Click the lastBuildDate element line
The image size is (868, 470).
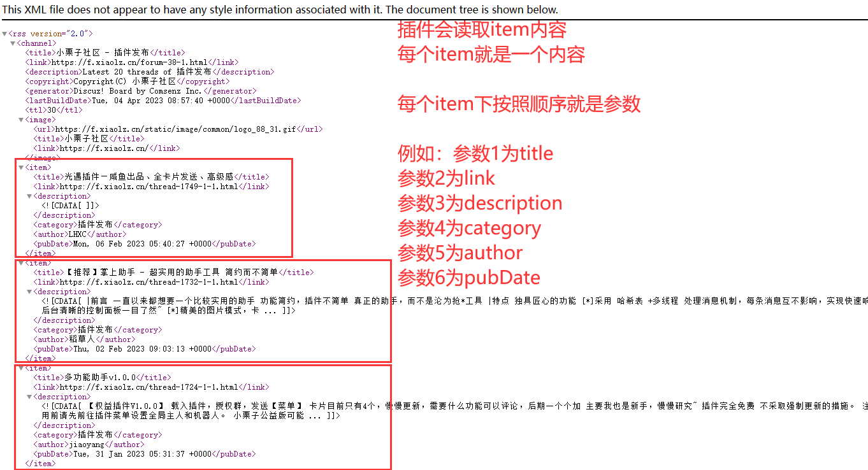click(x=163, y=101)
